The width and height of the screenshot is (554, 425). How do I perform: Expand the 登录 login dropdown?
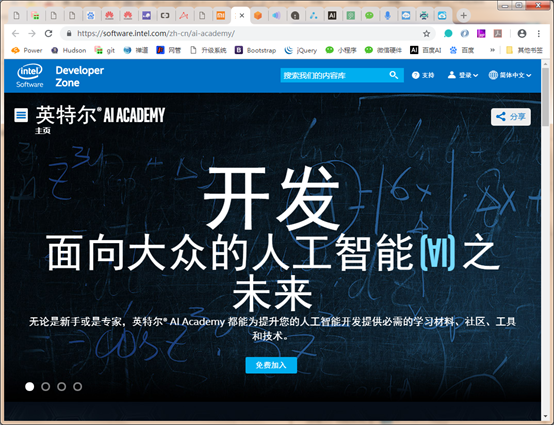[x=463, y=75]
